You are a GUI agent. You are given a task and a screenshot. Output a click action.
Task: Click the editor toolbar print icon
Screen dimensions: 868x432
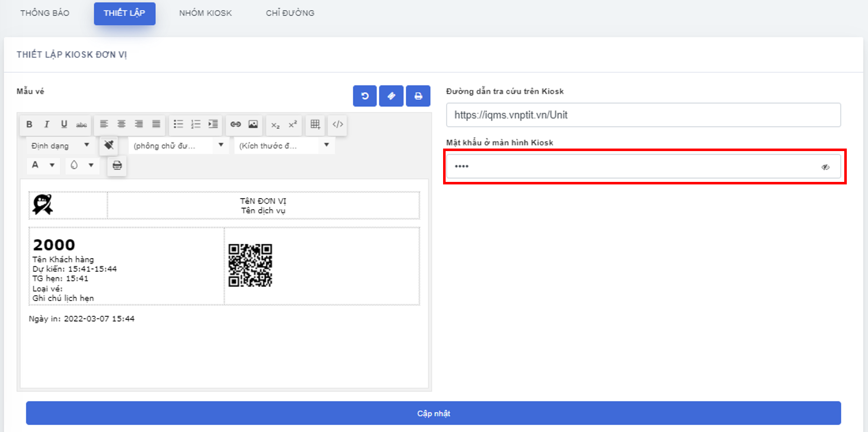point(117,165)
